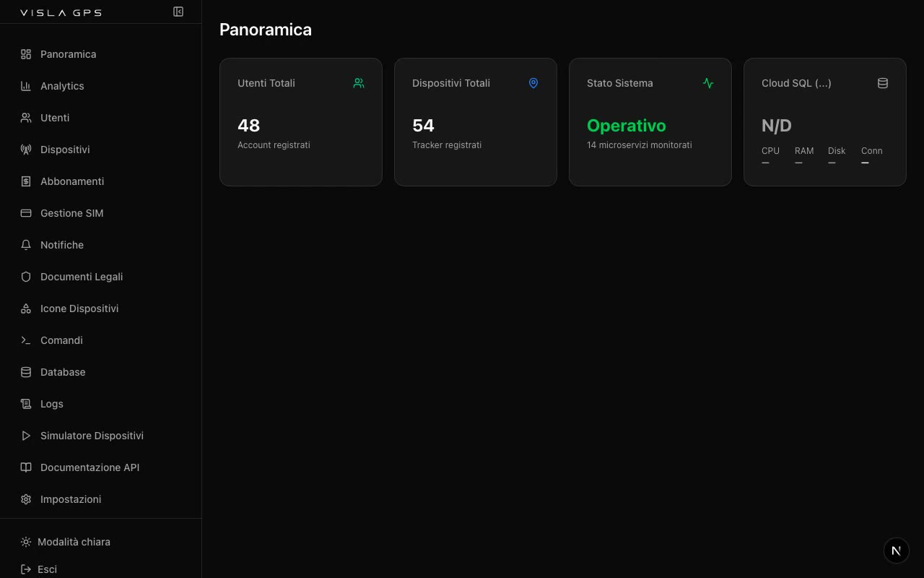Click the database icon on Cloud SQL card
The height and width of the screenshot is (578, 924).
tap(883, 83)
